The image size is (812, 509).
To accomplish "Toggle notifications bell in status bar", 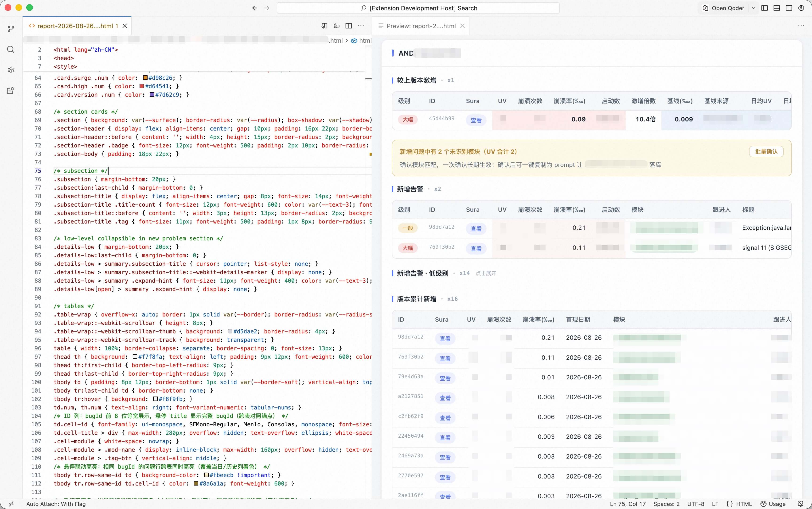I will pyautogui.click(x=801, y=504).
